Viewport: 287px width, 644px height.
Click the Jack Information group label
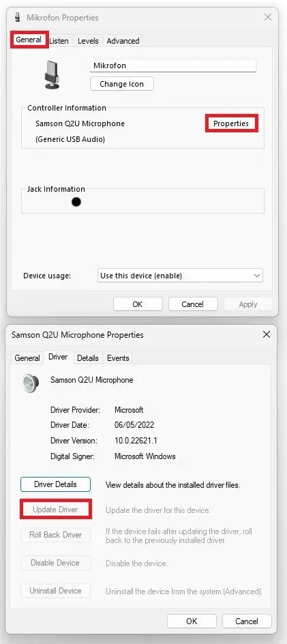57,189
